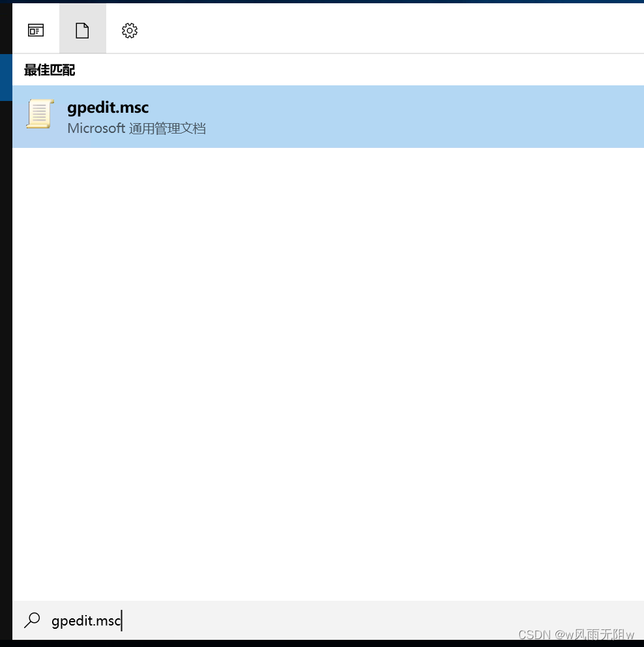This screenshot has height=647, width=644.
Task: Click the magnifying glass search icon
Action: pyautogui.click(x=31, y=620)
